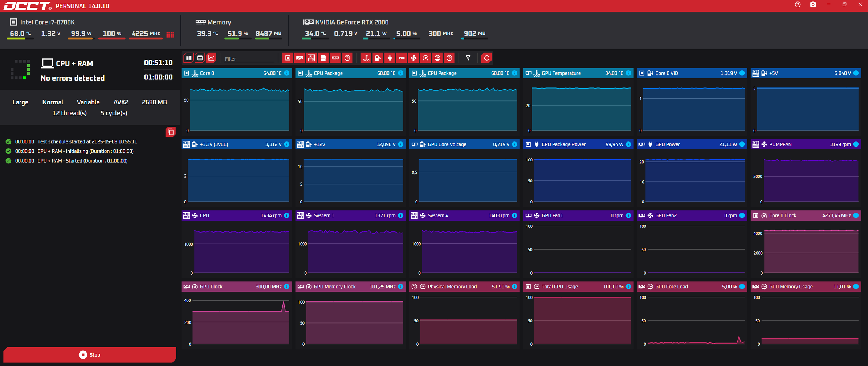
Task: Open info for GPU Fan1
Action: click(x=628, y=215)
